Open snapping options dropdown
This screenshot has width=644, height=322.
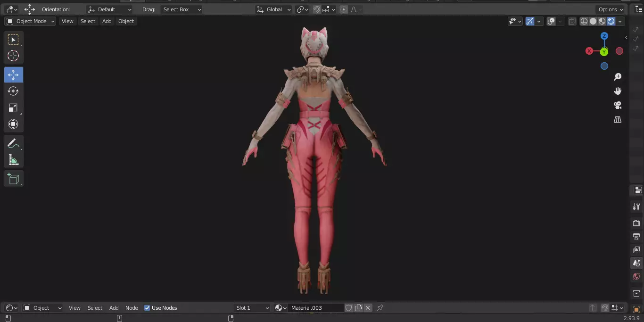coord(329,9)
